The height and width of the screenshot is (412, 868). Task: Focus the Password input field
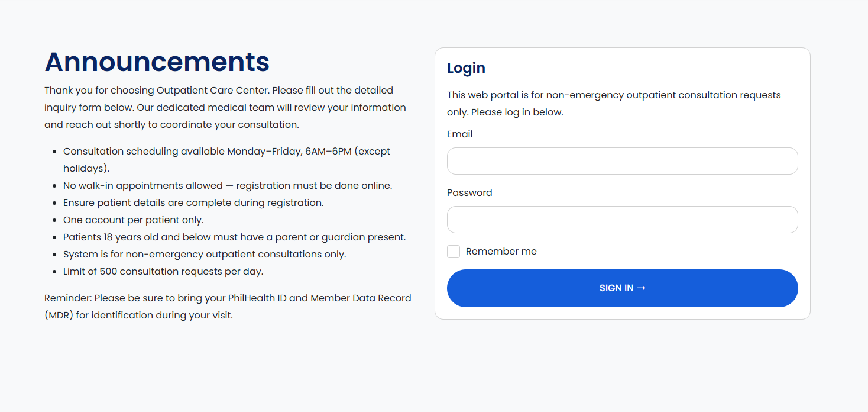(622, 220)
